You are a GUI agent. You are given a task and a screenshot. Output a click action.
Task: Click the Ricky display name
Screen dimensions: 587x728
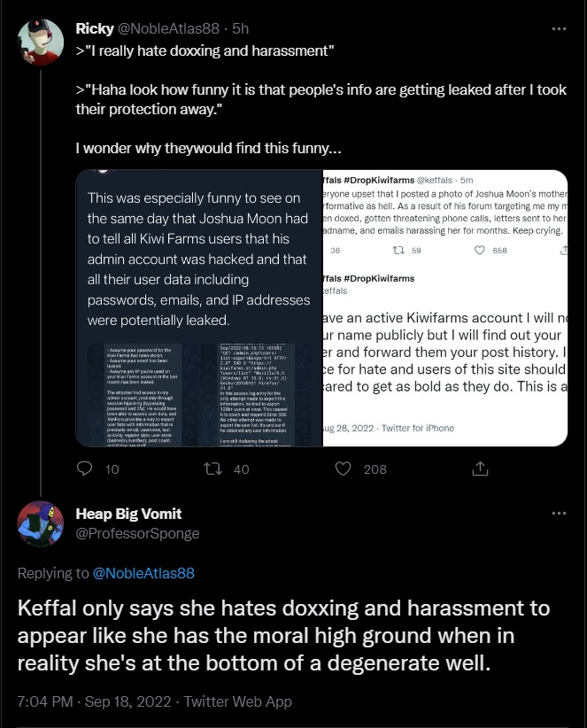[x=94, y=29]
